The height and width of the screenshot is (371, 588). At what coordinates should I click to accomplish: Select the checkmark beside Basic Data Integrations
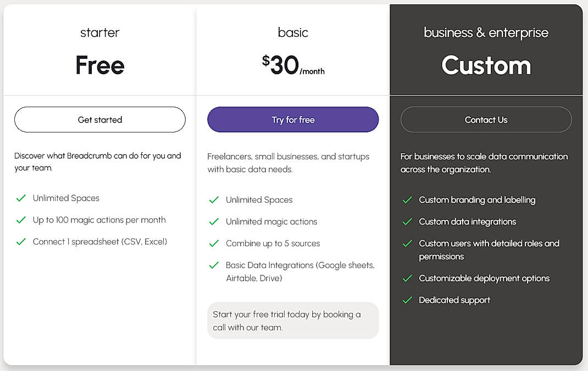click(x=214, y=265)
